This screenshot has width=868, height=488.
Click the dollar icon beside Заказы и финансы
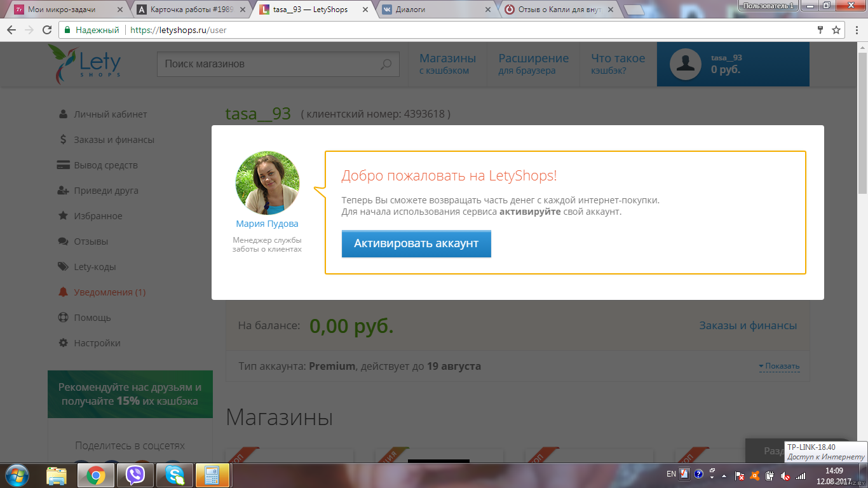(63, 140)
